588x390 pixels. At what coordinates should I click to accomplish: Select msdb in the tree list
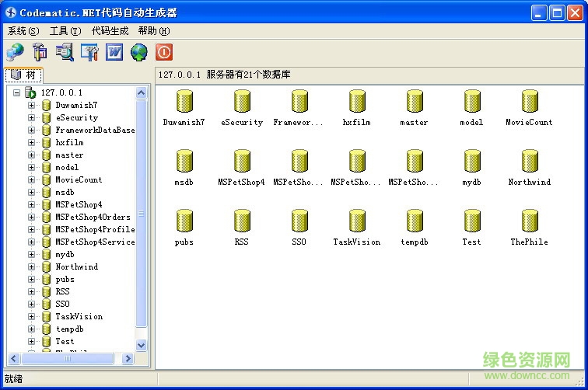point(65,192)
